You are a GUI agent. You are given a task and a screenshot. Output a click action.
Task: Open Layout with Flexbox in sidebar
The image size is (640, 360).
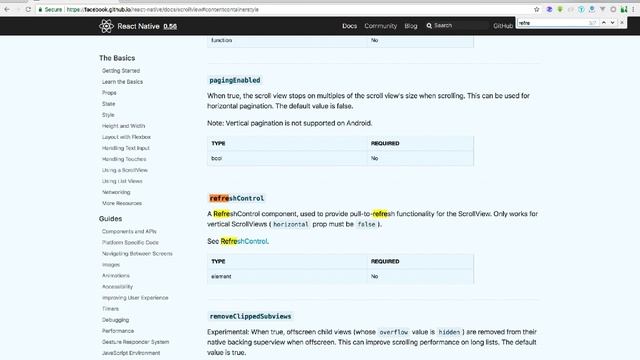pos(126,137)
